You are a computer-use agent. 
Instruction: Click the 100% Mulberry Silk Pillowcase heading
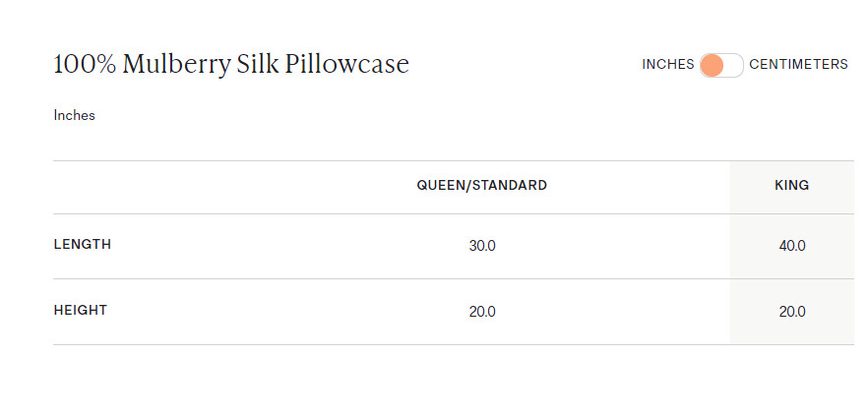[230, 65]
